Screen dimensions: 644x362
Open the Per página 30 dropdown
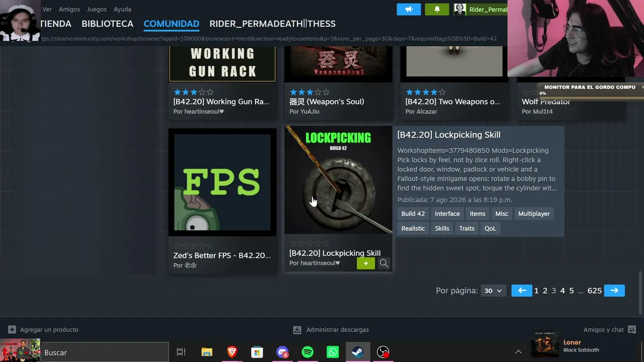(493, 291)
